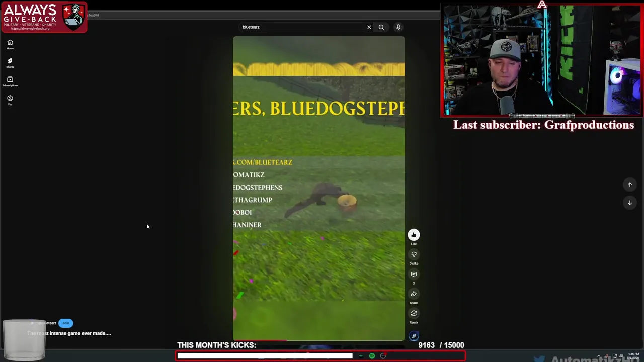Click the Short video player to pause
644x362 pixels.
coord(318,189)
